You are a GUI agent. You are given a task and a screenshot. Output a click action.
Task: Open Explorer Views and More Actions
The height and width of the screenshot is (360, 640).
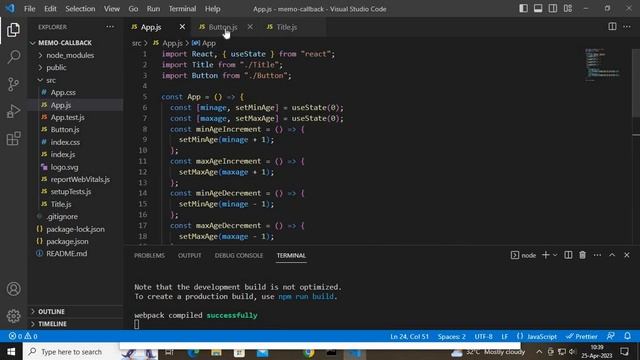click(x=110, y=27)
